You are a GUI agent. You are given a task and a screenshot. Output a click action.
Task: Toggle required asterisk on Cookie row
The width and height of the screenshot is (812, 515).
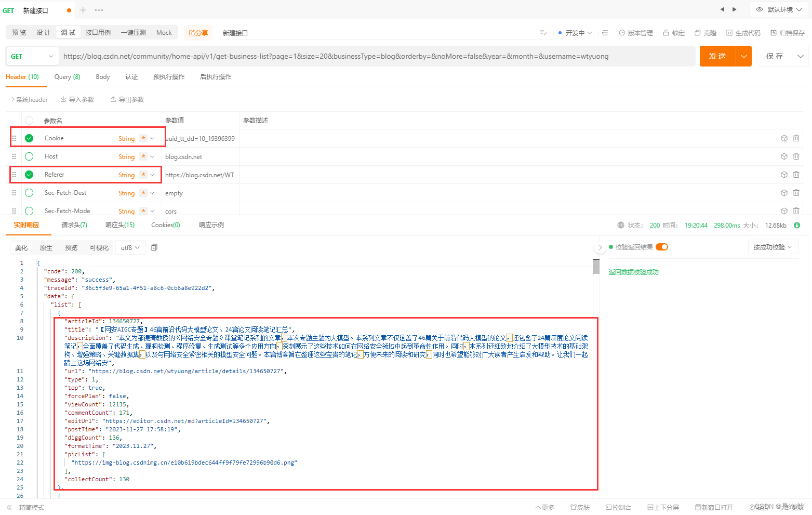click(x=143, y=138)
